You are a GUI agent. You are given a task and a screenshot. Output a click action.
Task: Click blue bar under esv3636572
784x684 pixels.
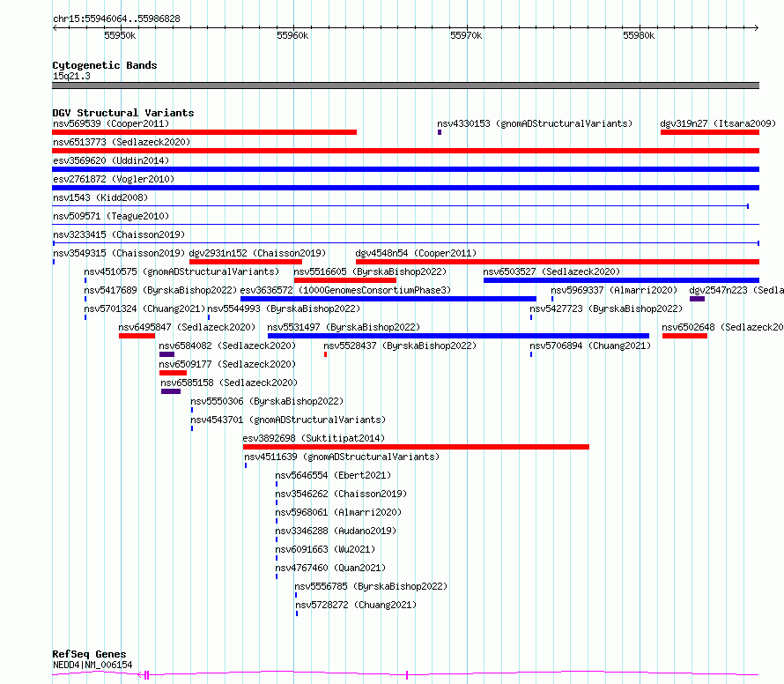pyautogui.click(x=388, y=299)
